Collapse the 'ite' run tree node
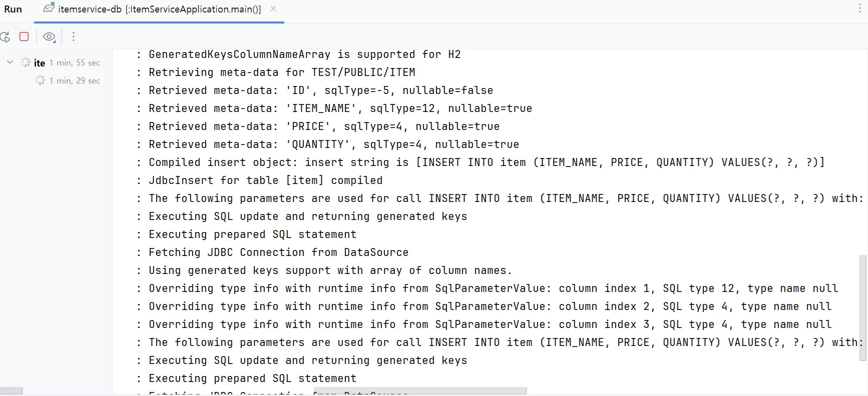This screenshot has height=396, width=868. tap(10, 62)
